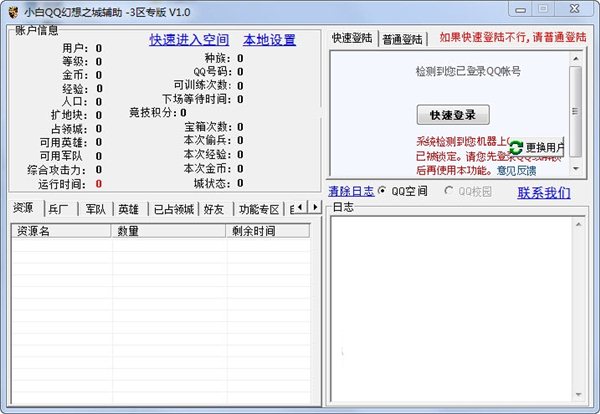
Task: Click login panel scrollbar up arrow
Action: (576, 59)
